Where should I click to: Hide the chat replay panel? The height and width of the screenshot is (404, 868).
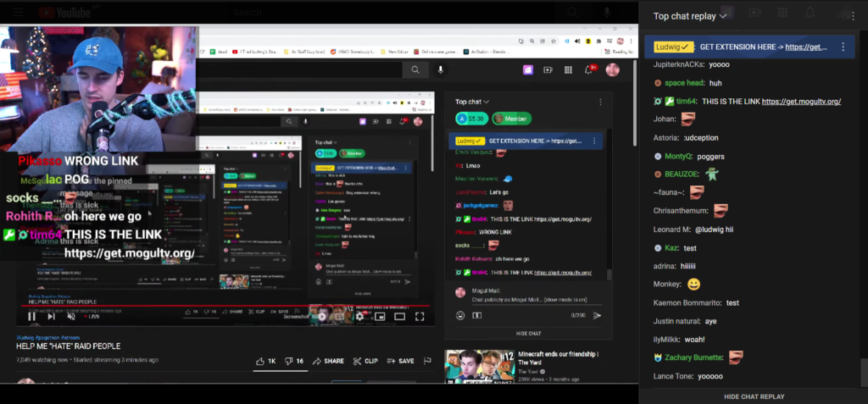pos(754,396)
